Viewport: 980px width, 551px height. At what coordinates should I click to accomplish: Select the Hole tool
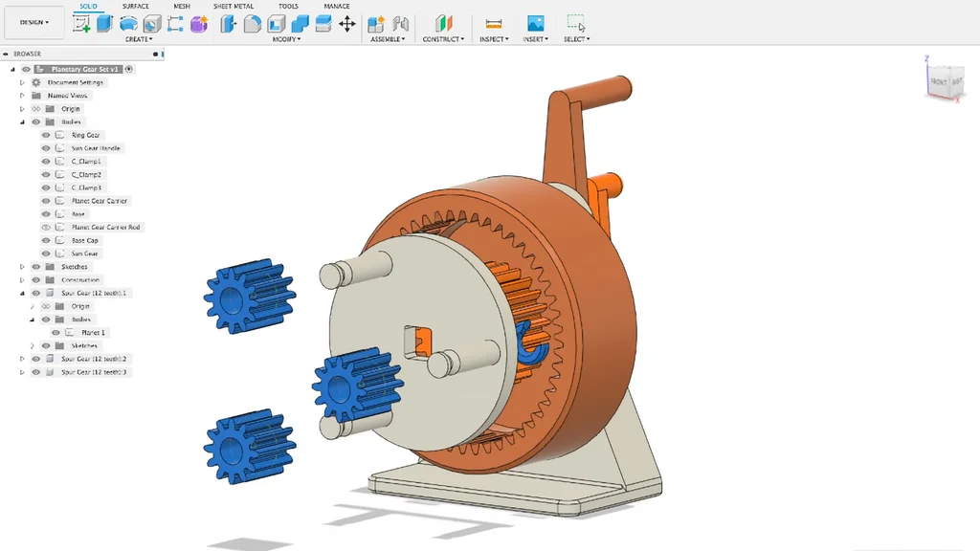pos(152,24)
